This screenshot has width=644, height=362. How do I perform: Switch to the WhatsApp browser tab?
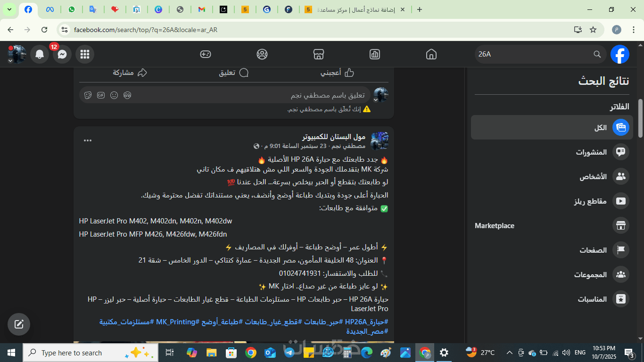pyautogui.click(x=72, y=9)
